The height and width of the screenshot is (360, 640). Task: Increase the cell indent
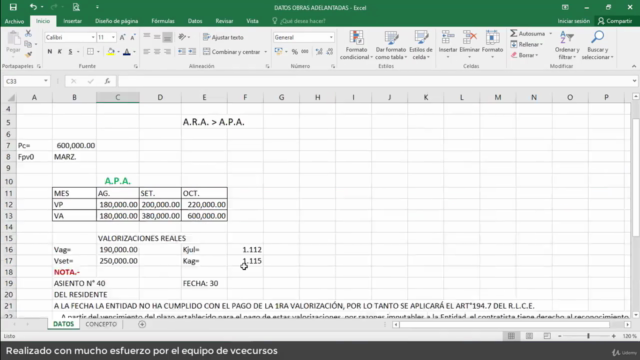pos(192,51)
